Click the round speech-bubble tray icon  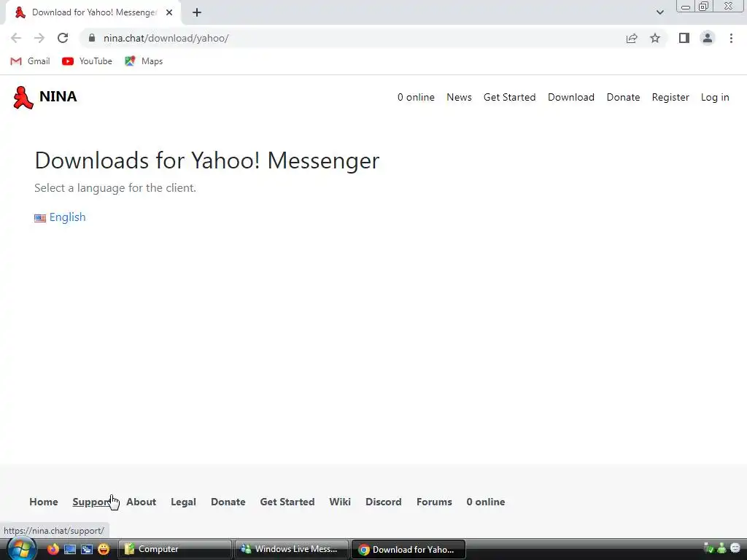[735, 548]
